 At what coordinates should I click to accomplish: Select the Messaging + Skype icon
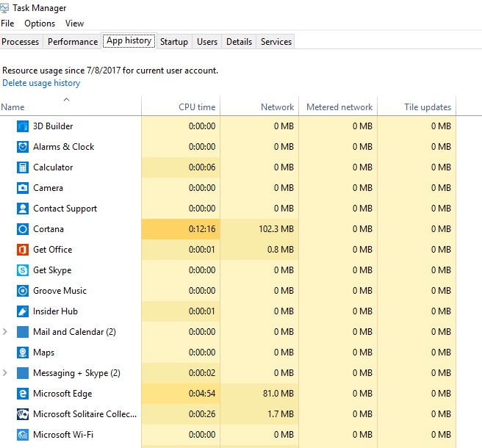click(23, 373)
